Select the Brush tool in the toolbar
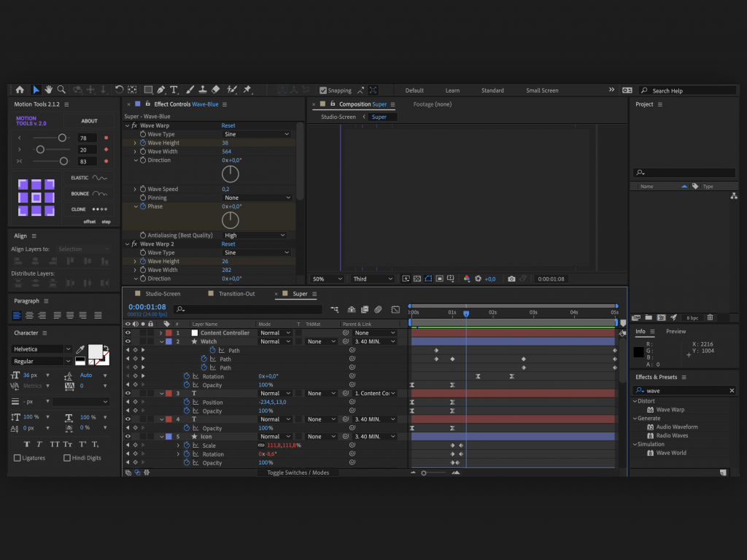The image size is (747, 560). tap(190, 89)
